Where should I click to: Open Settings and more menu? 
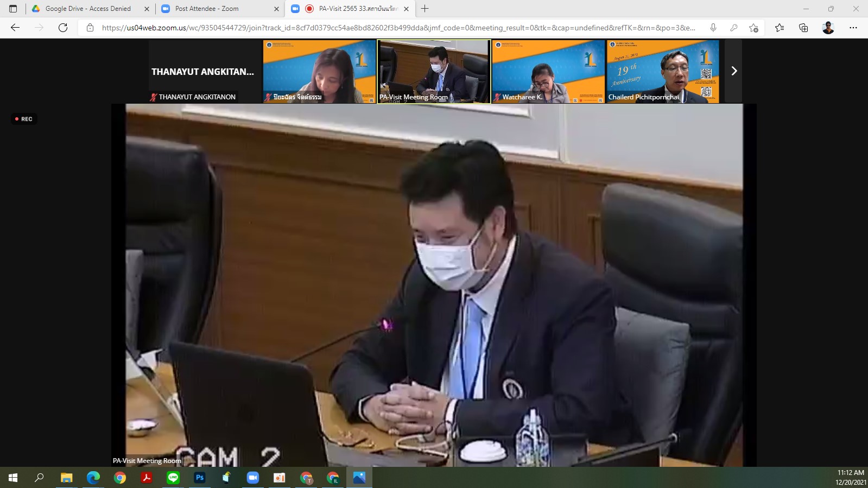tap(853, 28)
